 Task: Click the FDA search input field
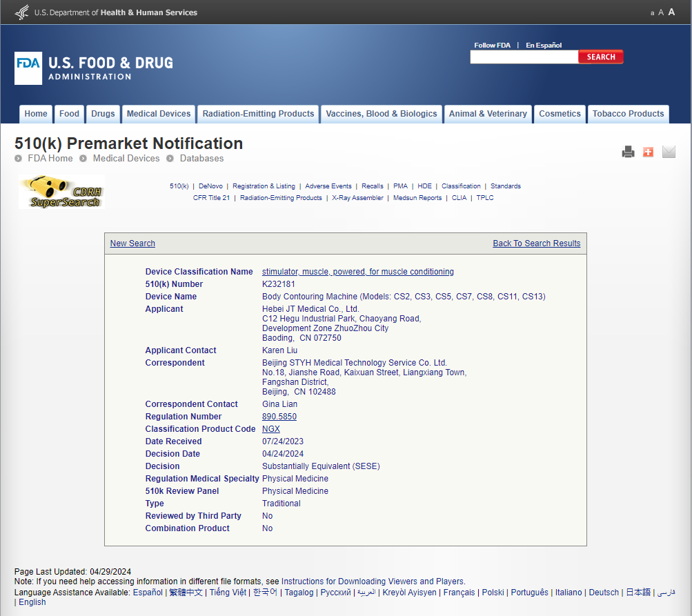[524, 57]
